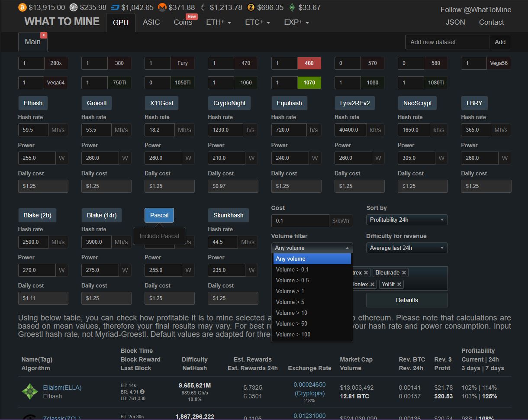Click the 1050Ti GPU count field
Image resolution: width=528 pixels, height=420 pixels.
(158, 82)
